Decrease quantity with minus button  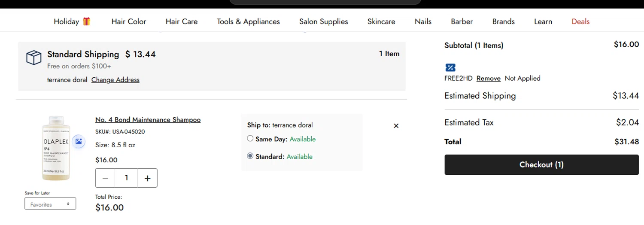pyautogui.click(x=106, y=178)
